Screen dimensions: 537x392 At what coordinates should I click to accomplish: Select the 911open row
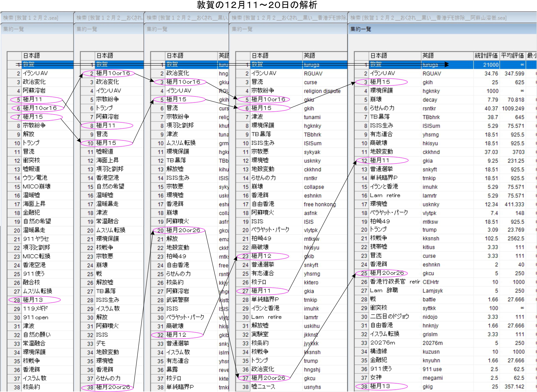[x=36, y=318]
